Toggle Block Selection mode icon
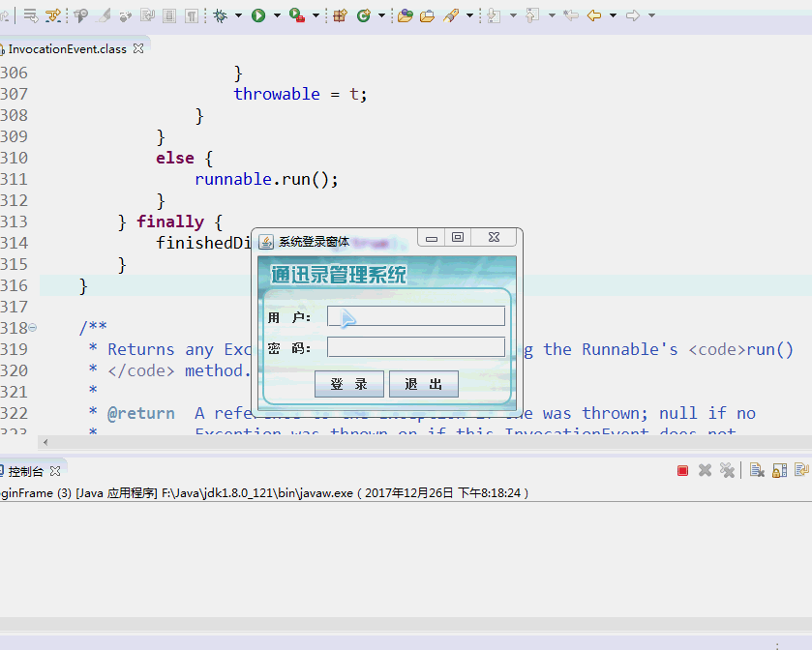This screenshot has width=812, height=650. [169, 16]
